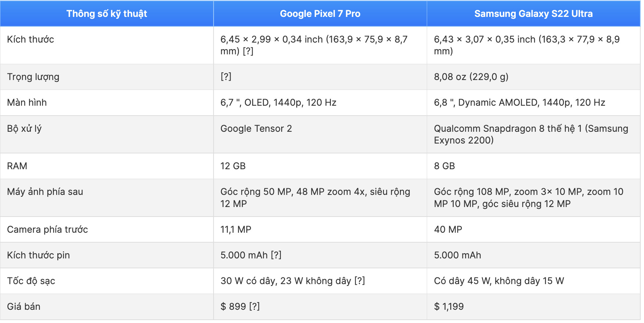Click the $ 1,199 price cell

[x=449, y=307]
